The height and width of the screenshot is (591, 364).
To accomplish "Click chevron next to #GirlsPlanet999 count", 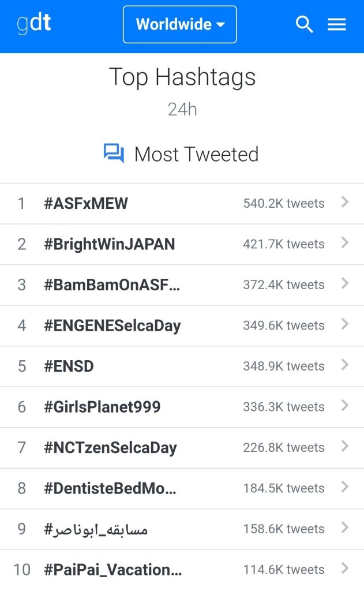I will (344, 406).
